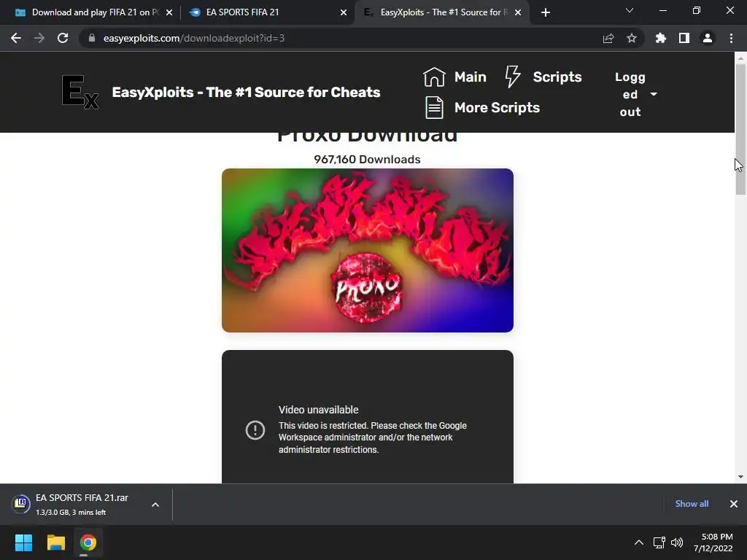747x560 pixels.
Task: Close the downloads bar
Action: coord(734,504)
